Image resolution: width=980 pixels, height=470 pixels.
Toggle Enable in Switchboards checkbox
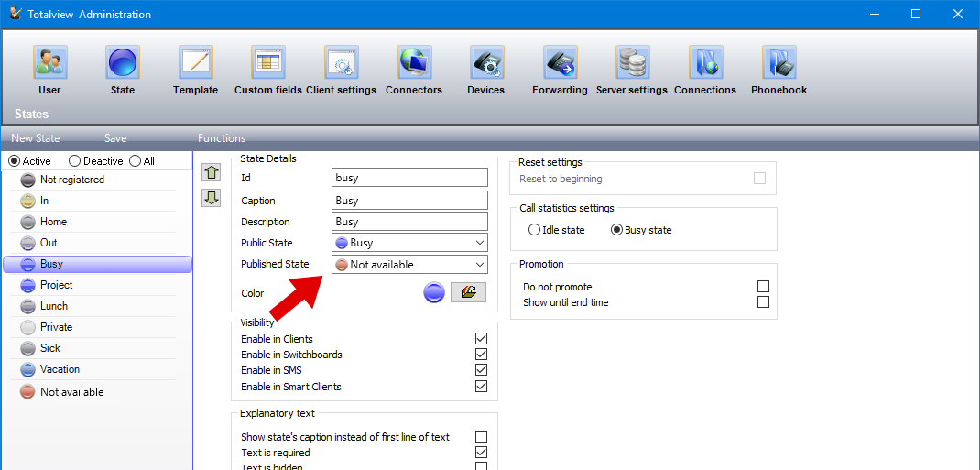coord(481,355)
